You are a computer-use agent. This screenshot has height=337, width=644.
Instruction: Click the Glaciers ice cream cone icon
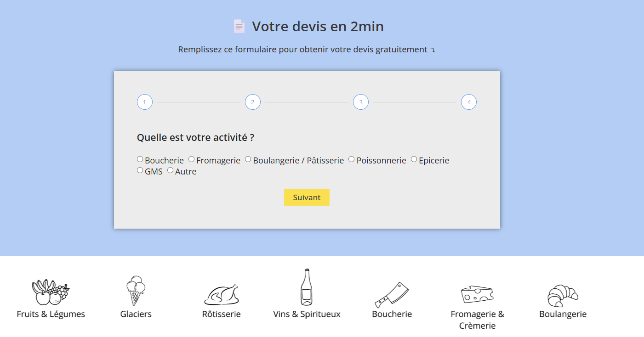136,291
